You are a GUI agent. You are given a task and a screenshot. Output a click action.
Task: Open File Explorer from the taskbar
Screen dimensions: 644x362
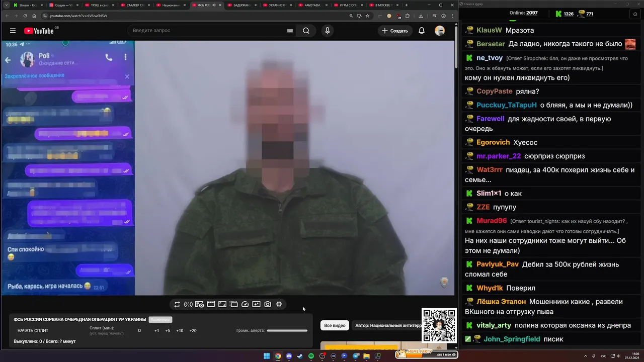point(366,356)
